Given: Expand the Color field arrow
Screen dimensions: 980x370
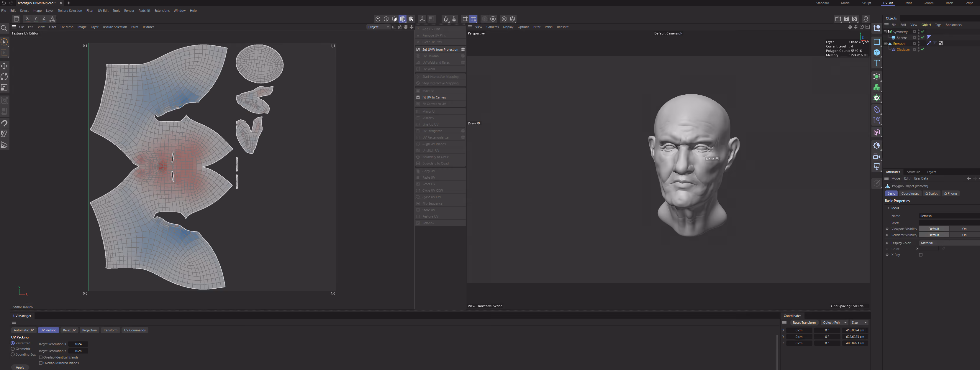Looking at the screenshot, I should [917, 249].
